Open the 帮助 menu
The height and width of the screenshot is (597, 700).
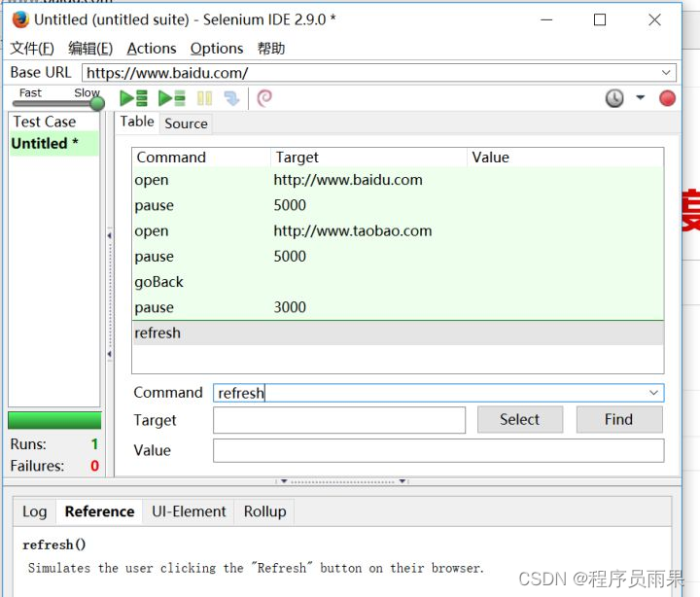pyautogui.click(x=271, y=49)
